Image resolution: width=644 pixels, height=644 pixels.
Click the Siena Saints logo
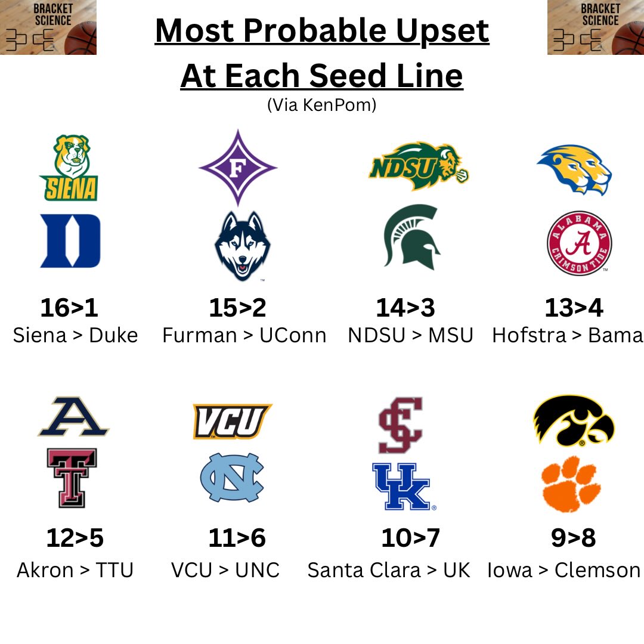(69, 168)
